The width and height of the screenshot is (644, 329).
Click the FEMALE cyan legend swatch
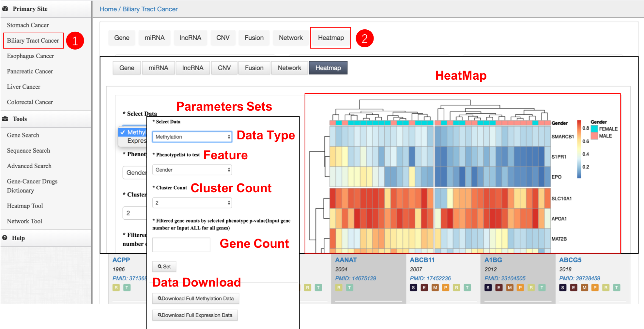(x=594, y=129)
